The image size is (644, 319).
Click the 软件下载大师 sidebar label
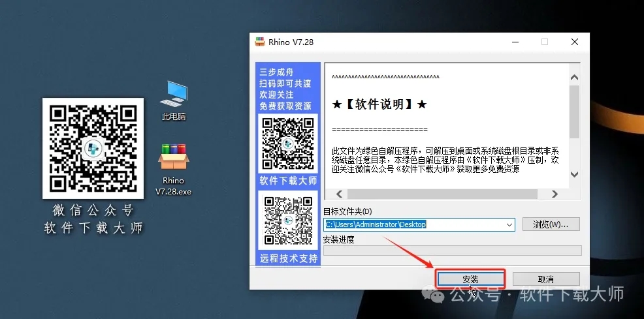click(288, 181)
